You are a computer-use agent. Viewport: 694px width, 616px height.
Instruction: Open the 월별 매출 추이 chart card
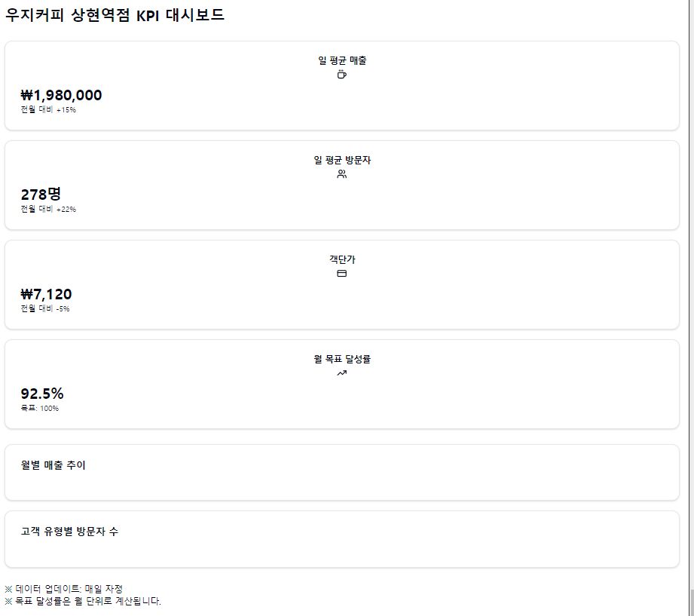tap(341, 473)
